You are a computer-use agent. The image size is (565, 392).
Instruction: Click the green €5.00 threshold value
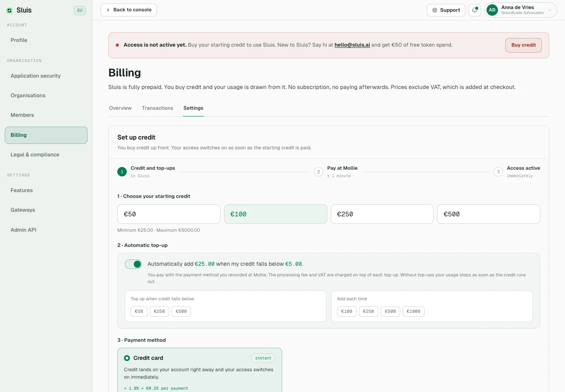pos(293,264)
